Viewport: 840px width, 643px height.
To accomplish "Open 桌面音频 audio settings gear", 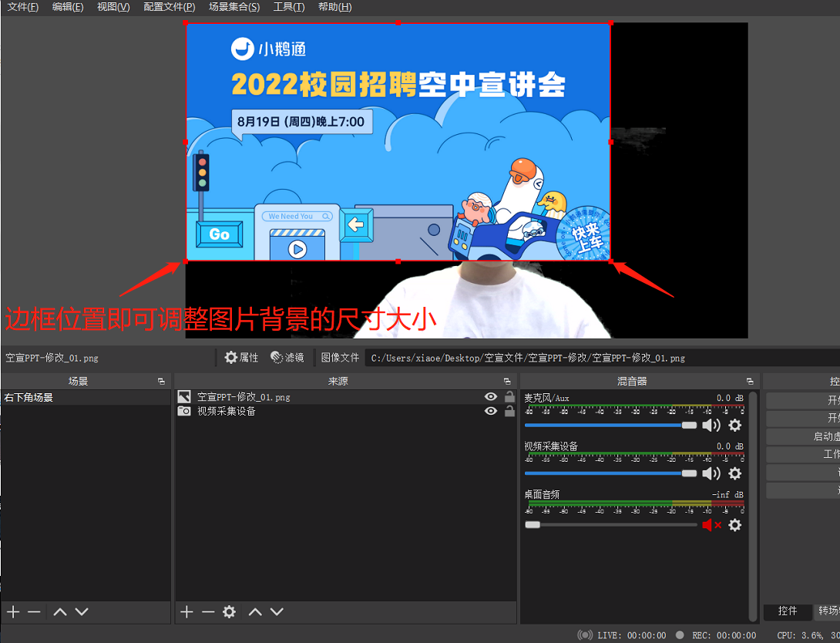I will [735, 525].
